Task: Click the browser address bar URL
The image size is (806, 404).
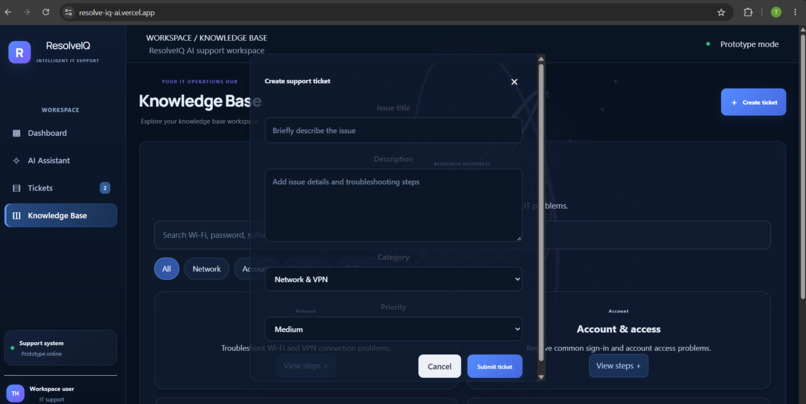Action: 117,12
